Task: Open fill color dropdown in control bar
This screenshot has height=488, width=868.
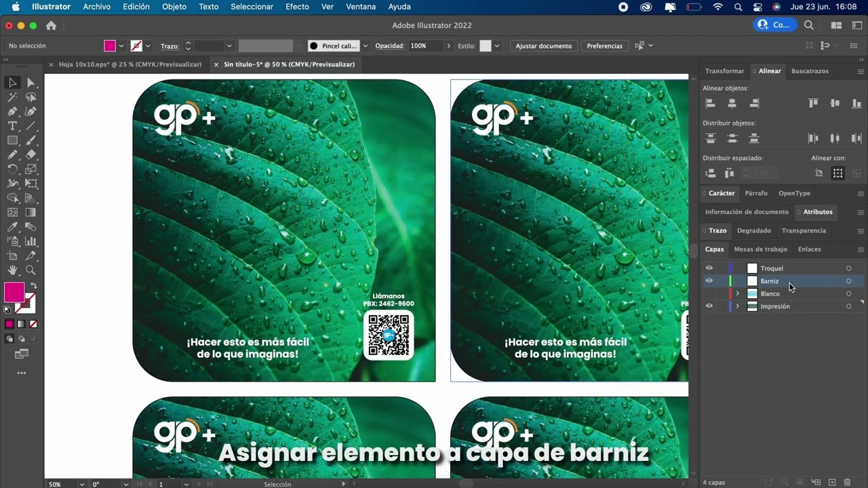Action: click(121, 46)
